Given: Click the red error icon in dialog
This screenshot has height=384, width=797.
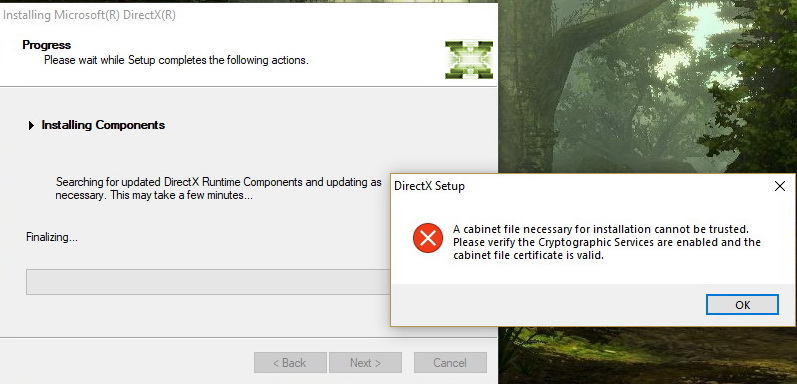Looking at the screenshot, I should (428, 238).
